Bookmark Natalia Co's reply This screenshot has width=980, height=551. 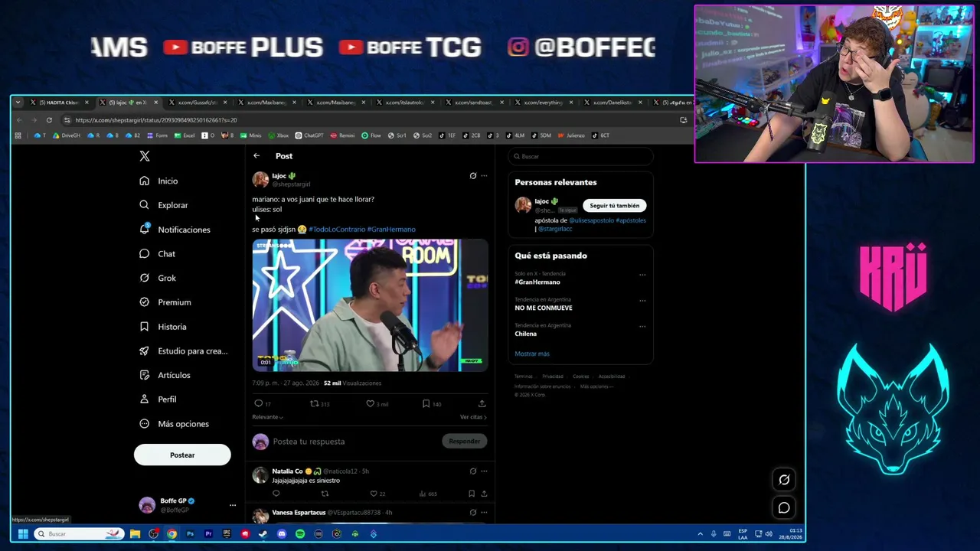472,494
